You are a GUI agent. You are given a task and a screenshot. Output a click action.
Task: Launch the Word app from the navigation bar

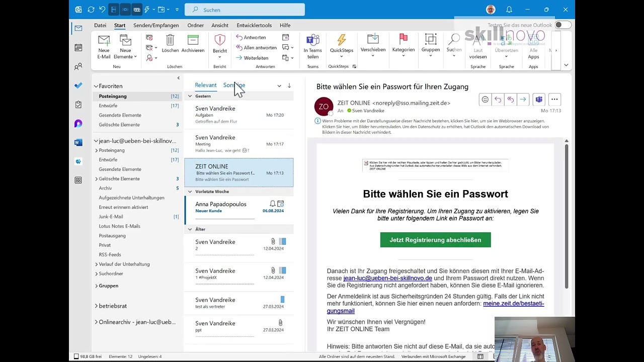[x=78, y=142]
